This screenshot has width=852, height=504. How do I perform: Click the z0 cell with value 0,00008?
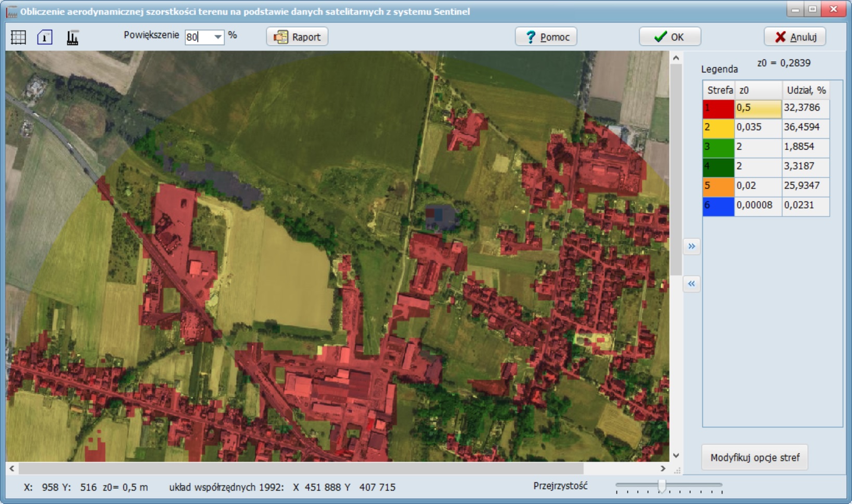758,206
